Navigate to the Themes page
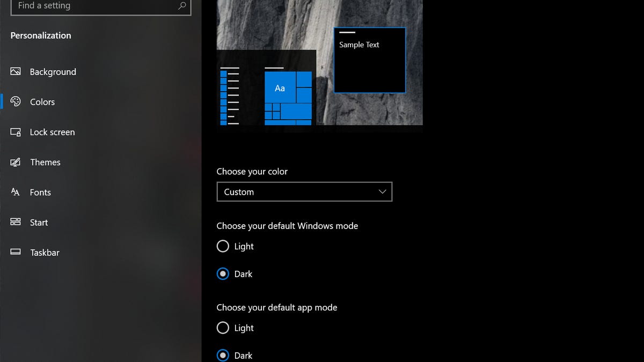 pyautogui.click(x=45, y=162)
